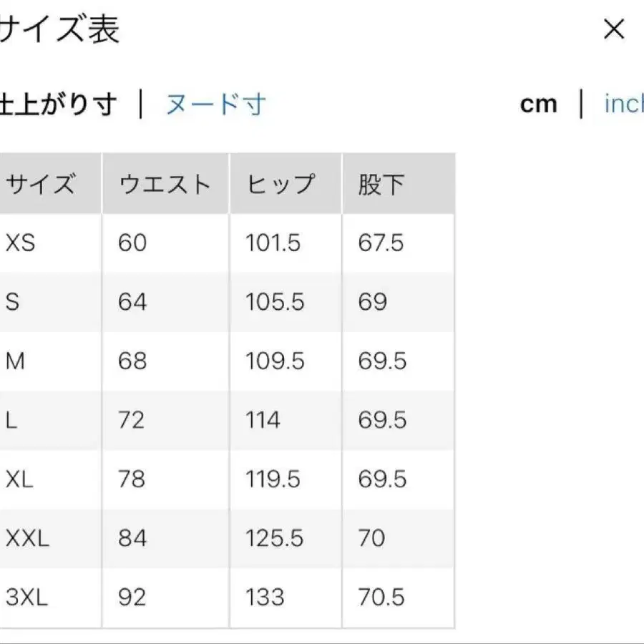Viewport: 644px width, 644px height.
Task: Select the M size row
Action: pos(16,361)
